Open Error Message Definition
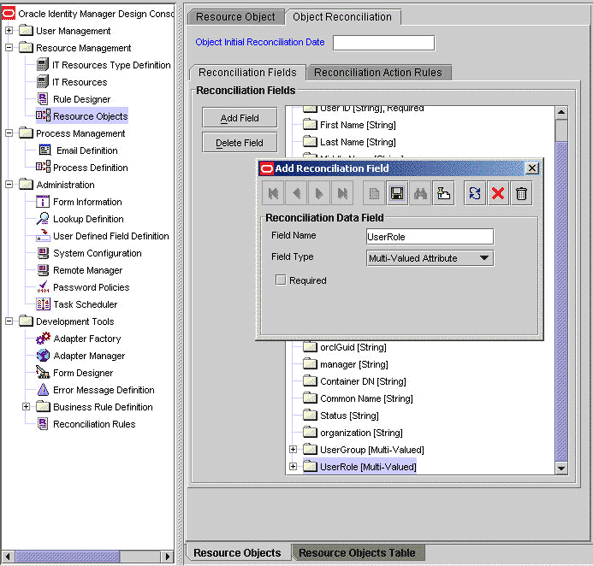The height and width of the screenshot is (566, 593). pyautogui.click(x=104, y=390)
